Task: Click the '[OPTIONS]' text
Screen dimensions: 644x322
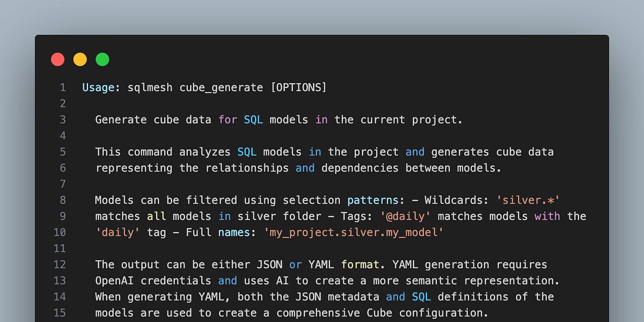Action: pos(298,87)
